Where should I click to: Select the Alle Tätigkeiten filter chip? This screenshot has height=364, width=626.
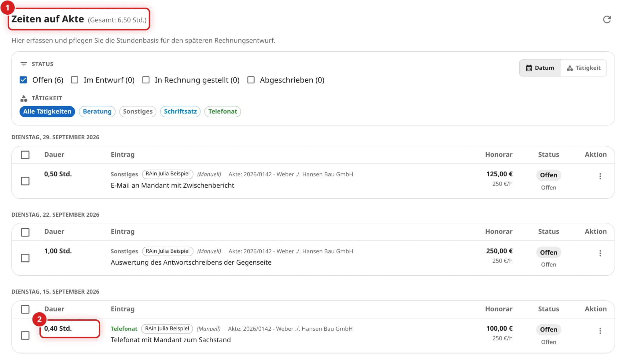[47, 112]
